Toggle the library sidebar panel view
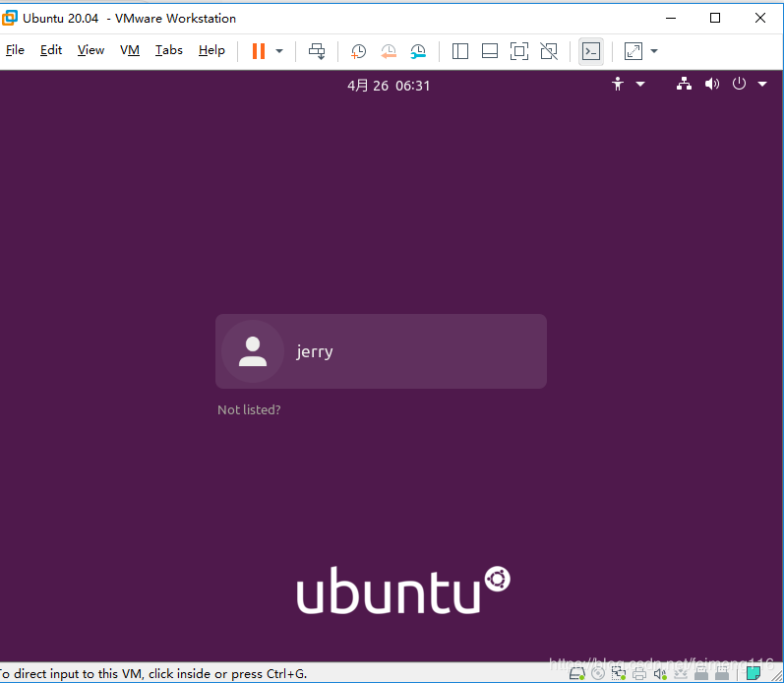This screenshot has width=784, height=683. 459,51
